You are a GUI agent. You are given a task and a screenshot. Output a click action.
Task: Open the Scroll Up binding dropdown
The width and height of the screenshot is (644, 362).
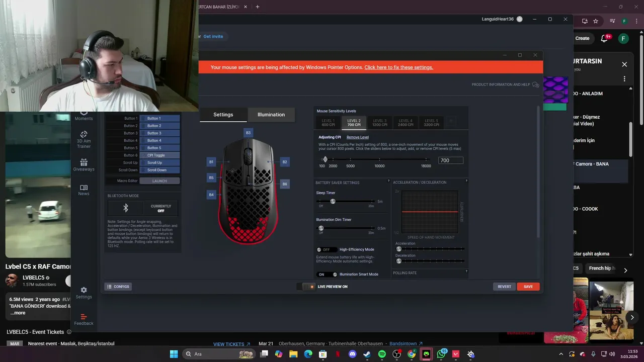pyautogui.click(x=159, y=162)
